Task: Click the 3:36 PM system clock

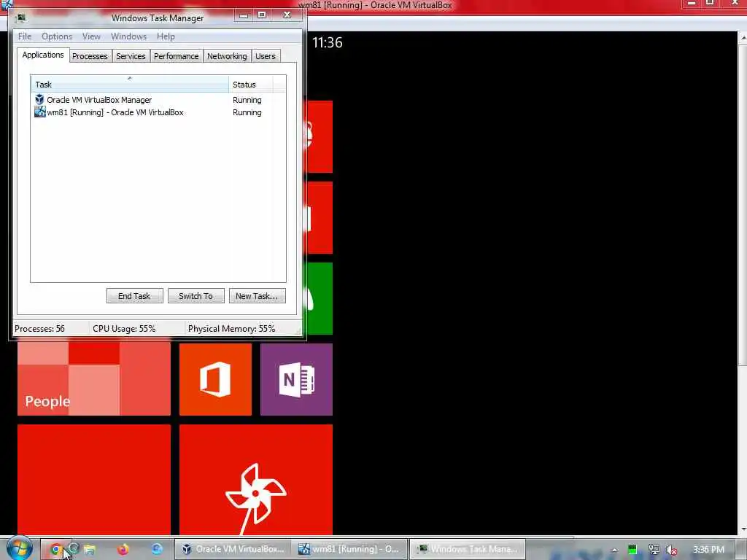Action: click(708, 550)
